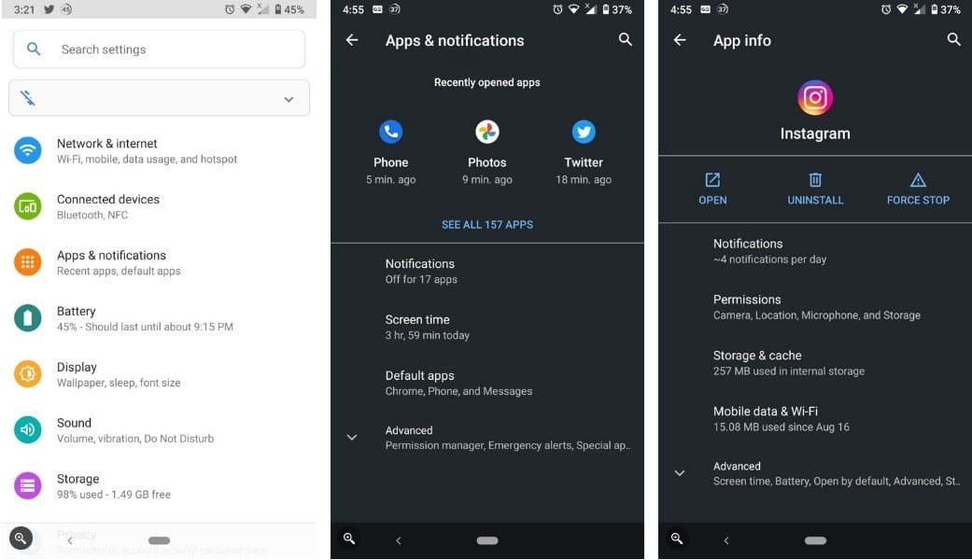
Task: Tap search icon on App info screen
Action: coord(953,39)
